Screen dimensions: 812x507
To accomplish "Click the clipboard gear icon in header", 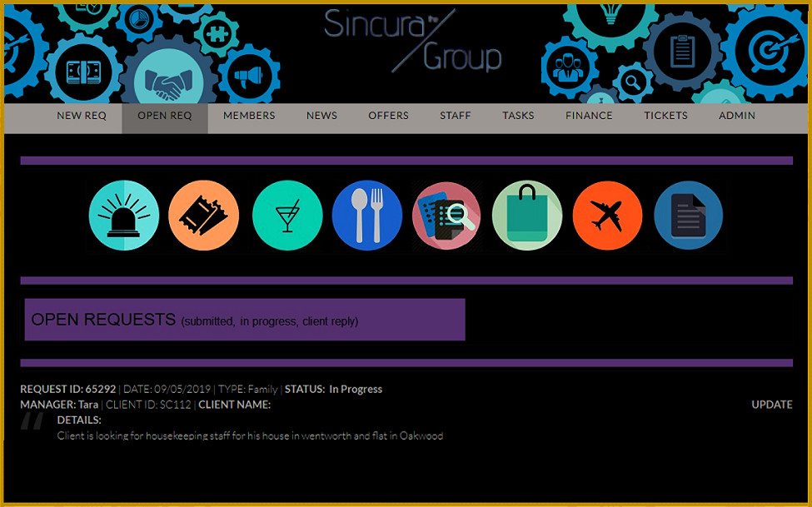I will click(x=683, y=52).
